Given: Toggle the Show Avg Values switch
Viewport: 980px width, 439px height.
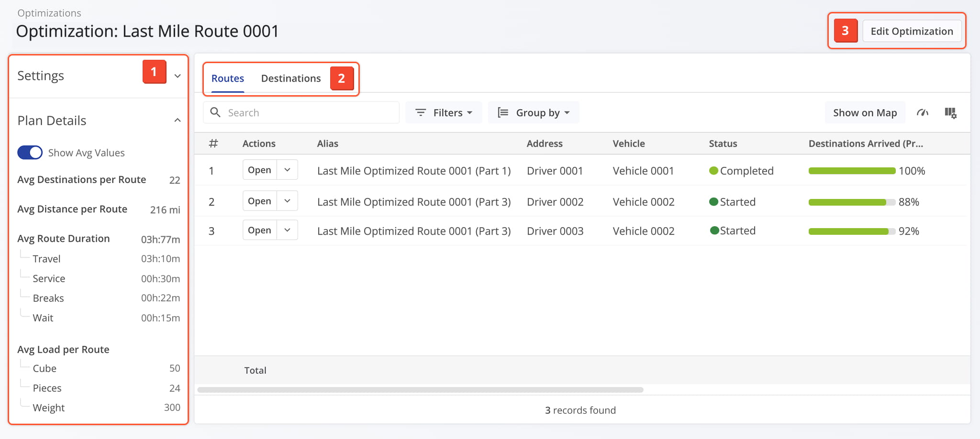Looking at the screenshot, I should click(x=30, y=153).
